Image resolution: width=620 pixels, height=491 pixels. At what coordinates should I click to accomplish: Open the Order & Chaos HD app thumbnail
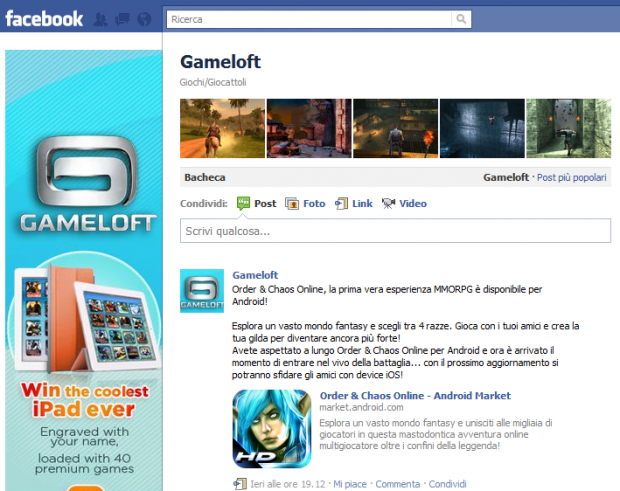coord(272,429)
